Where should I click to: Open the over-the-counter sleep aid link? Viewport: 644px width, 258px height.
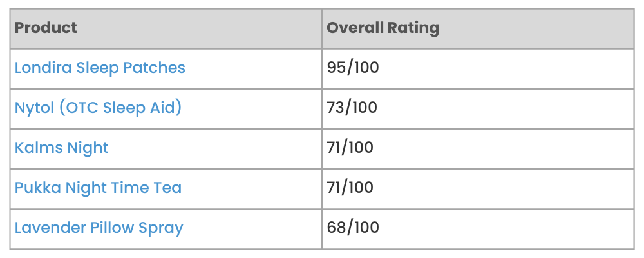[98, 108]
